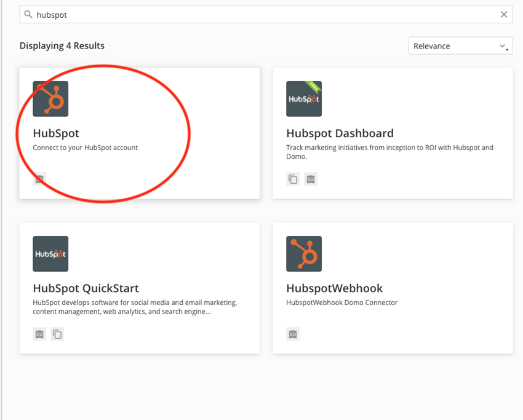The width and height of the screenshot is (523, 420).
Task: Click the connector badge on HubspotWebhook card
Action: pos(293,334)
